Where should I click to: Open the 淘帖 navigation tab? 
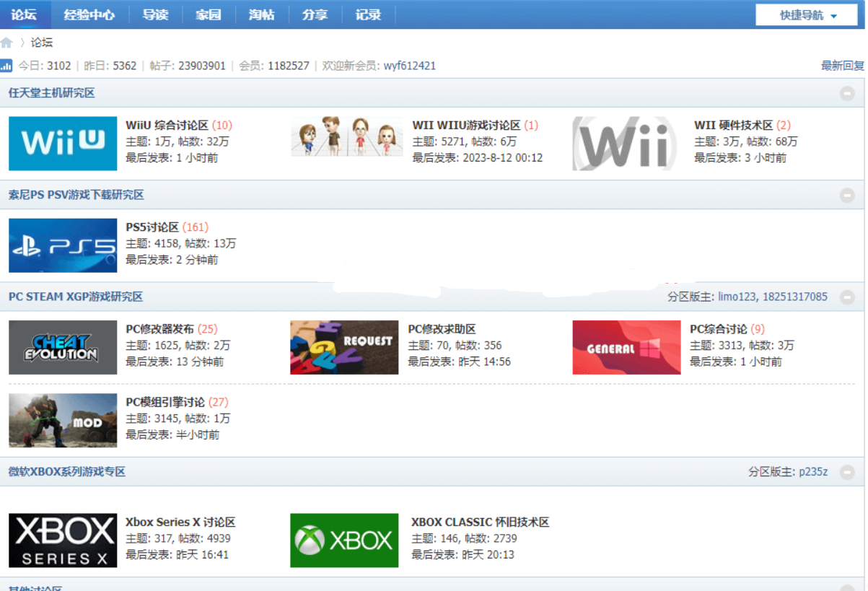pyautogui.click(x=261, y=14)
